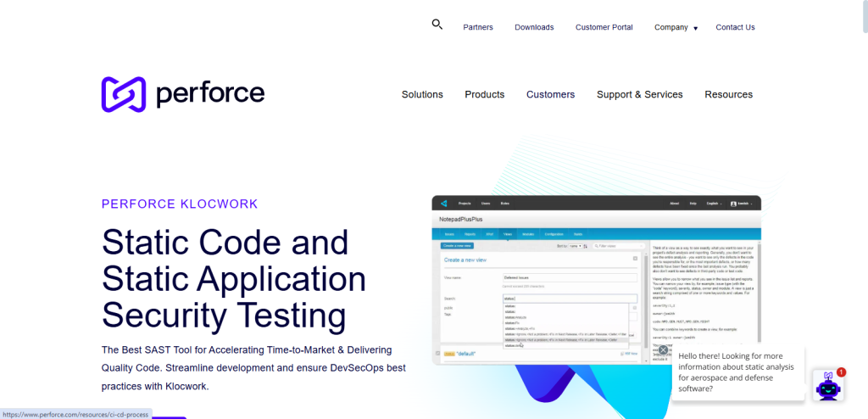Open Sort by name dropdown in screenshot
Image resolution: width=868 pixels, height=419 pixels.
click(x=574, y=246)
